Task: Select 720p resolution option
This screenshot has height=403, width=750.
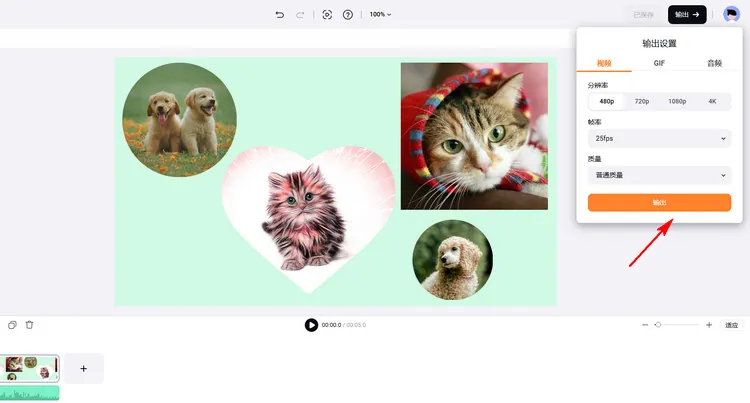Action: [642, 102]
